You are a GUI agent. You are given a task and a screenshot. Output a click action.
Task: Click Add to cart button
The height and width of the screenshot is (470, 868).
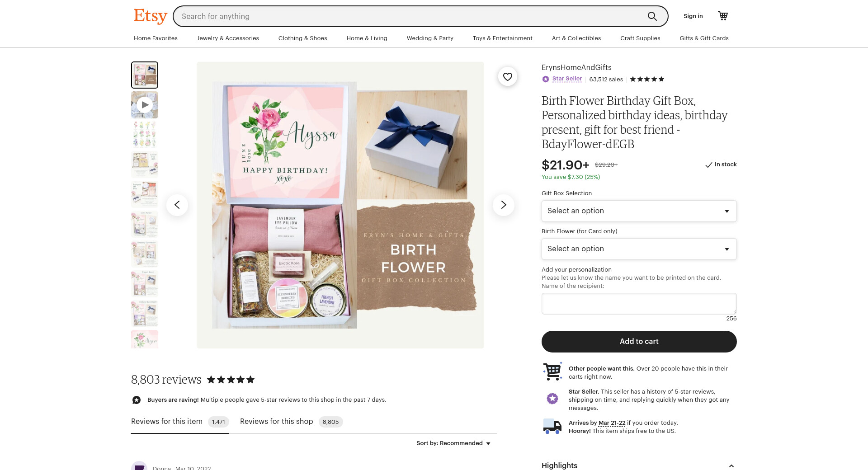click(x=639, y=342)
